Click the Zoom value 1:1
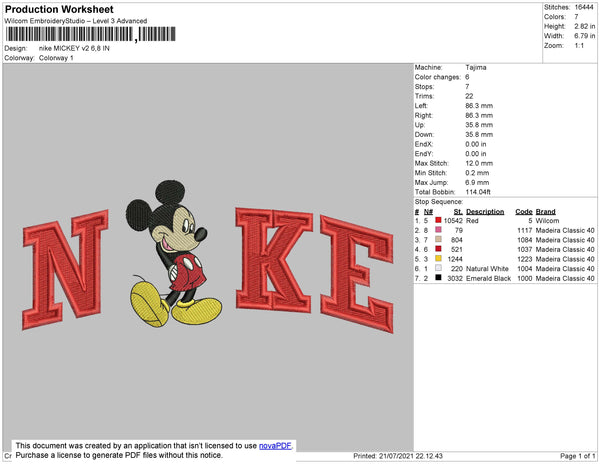Screen dimensions: 600x464 click(579, 46)
